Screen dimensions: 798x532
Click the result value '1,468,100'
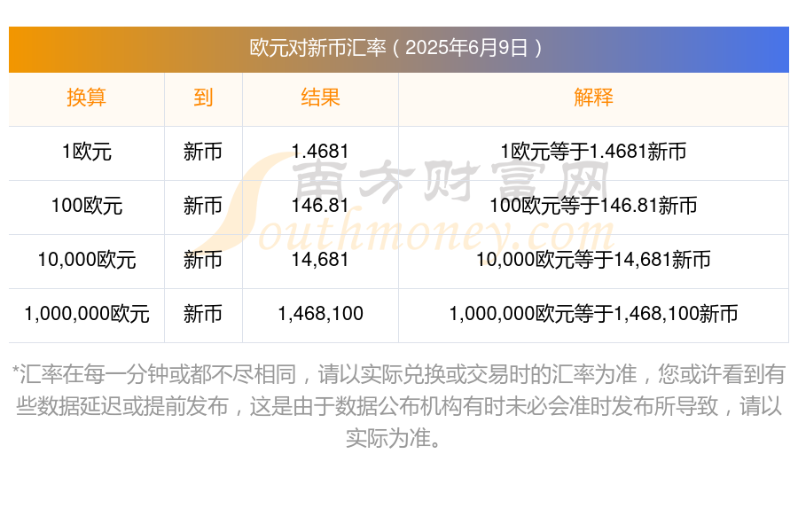(320, 314)
